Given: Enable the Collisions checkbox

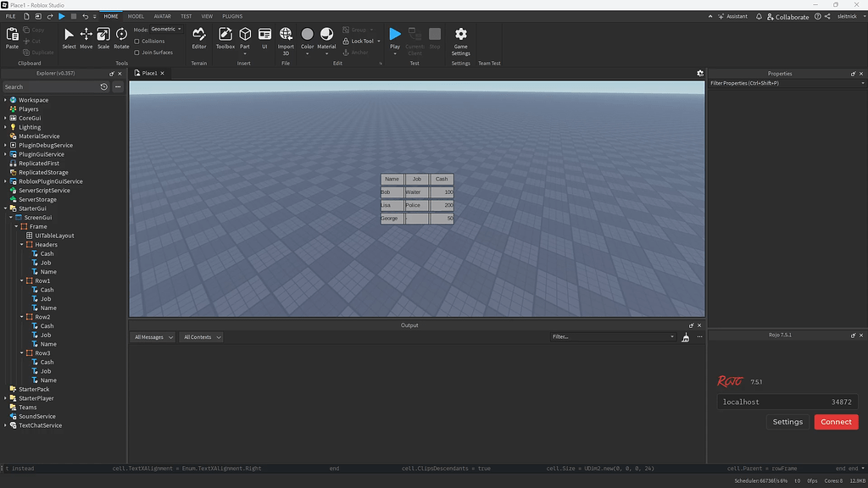Looking at the screenshot, I should tap(146, 42).
